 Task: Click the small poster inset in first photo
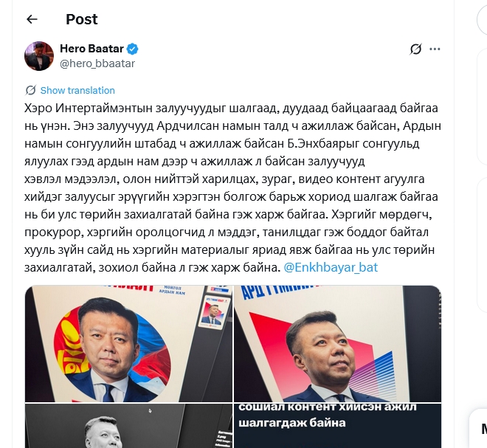pyautogui.click(x=214, y=311)
